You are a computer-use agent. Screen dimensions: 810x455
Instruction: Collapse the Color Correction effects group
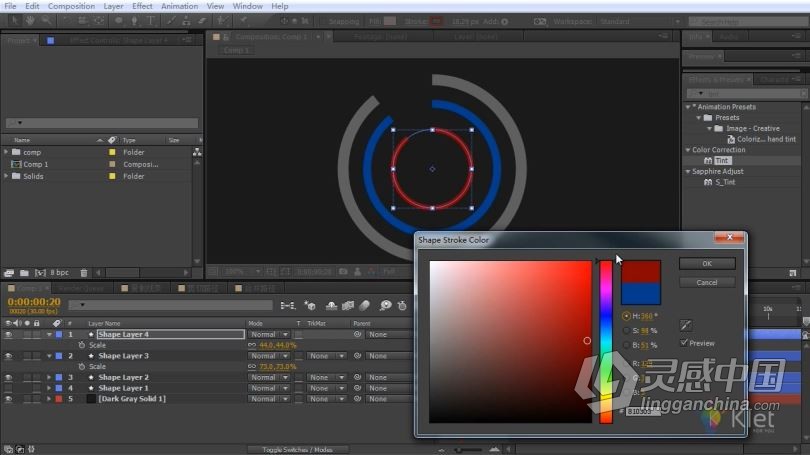688,150
